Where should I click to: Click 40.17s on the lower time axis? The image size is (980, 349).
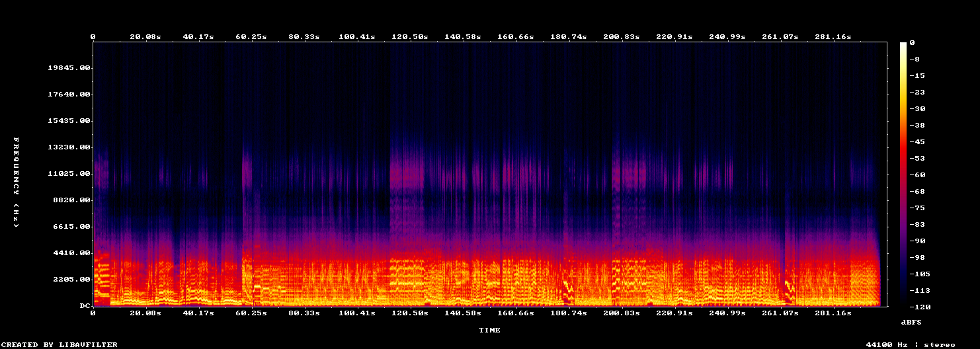pyautogui.click(x=198, y=313)
